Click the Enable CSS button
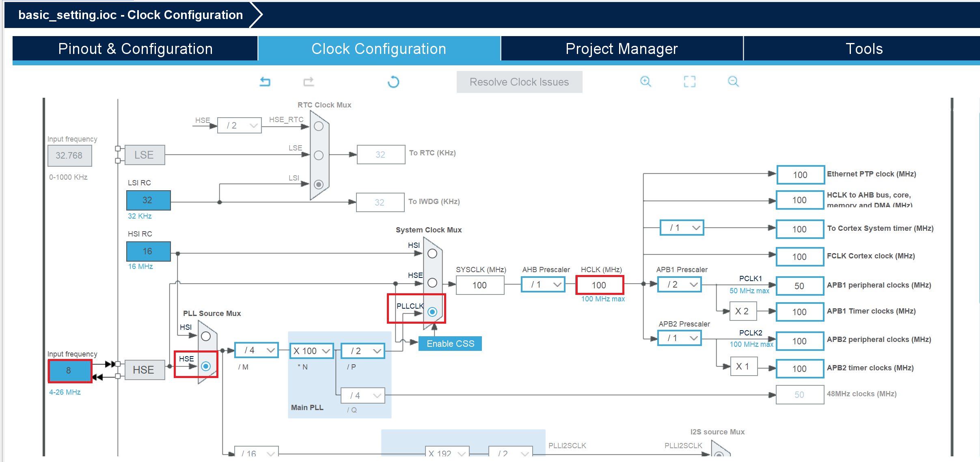 [x=450, y=344]
